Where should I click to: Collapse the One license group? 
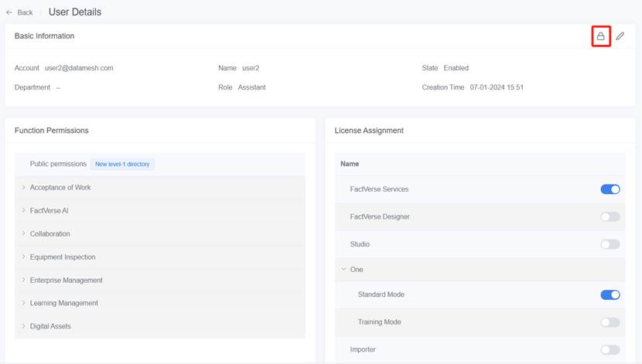coord(344,270)
